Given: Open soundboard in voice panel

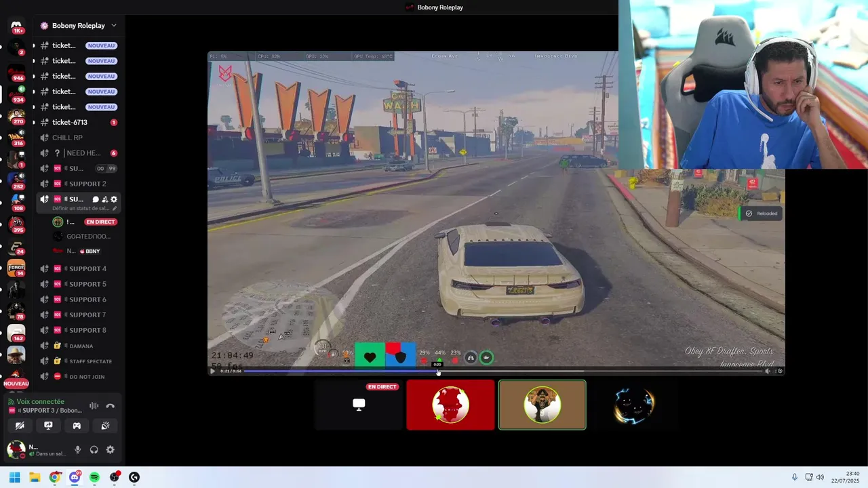Looking at the screenshot, I should tap(105, 426).
